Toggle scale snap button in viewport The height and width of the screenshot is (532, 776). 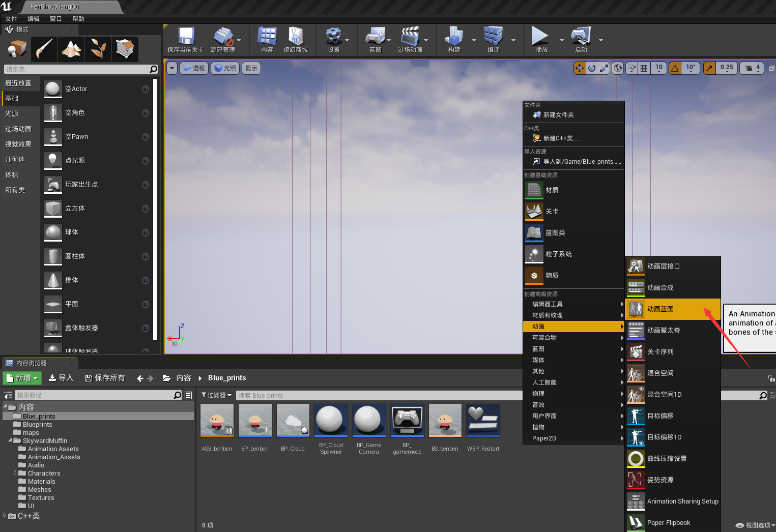tap(710, 68)
